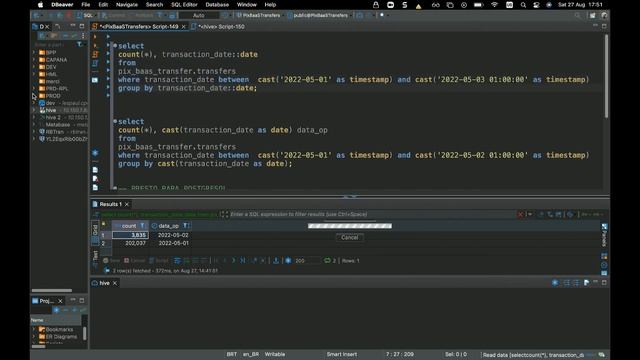The width and height of the screenshot is (640, 360).
Task: Click execute script icon in editor sidebar
Action: (x=95, y=54)
